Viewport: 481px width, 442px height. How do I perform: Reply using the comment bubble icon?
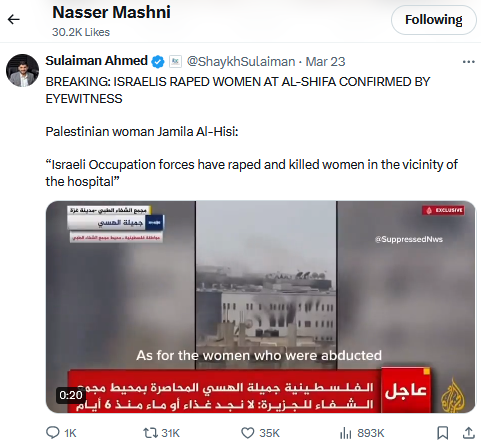pos(53,433)
